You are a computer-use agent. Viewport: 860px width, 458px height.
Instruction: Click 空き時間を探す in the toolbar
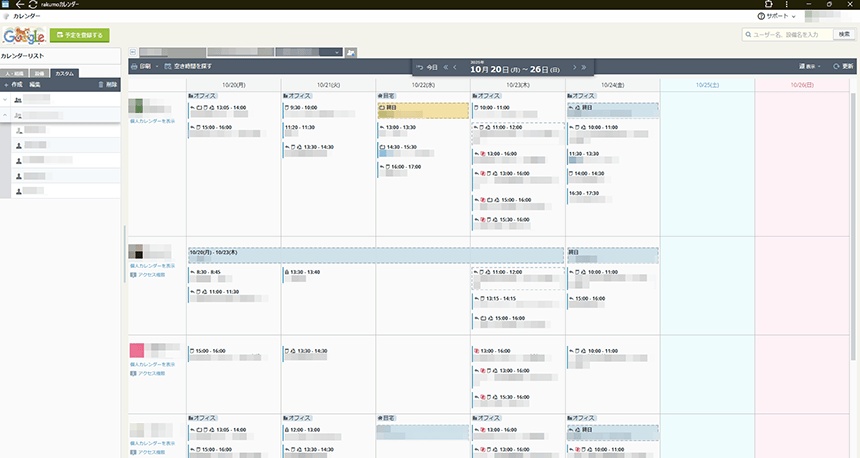pos(187,66)
